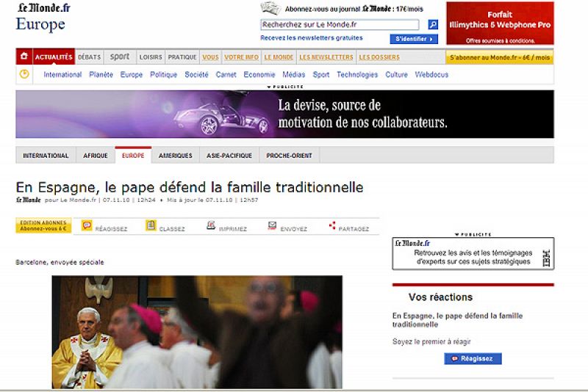This screenshot has height=392, width=588.
Task: Click the Edition Abonnés yellow button
Action: point(43,225)
